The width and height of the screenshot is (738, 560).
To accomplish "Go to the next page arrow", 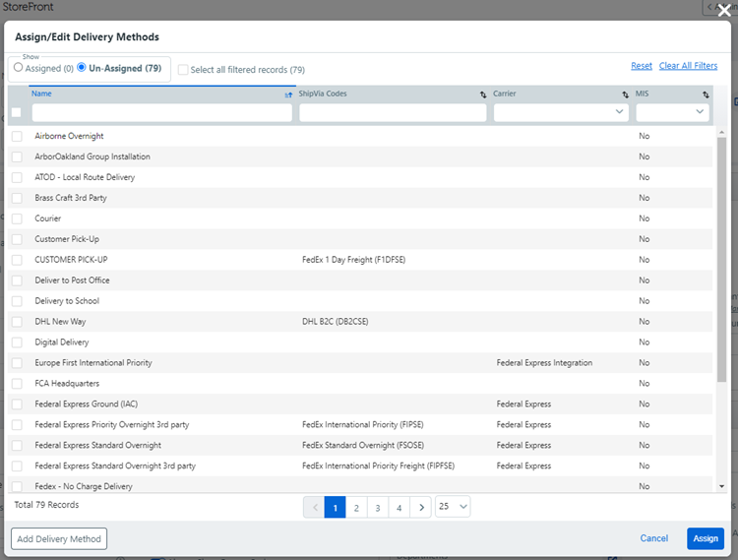I will [421, 507].
